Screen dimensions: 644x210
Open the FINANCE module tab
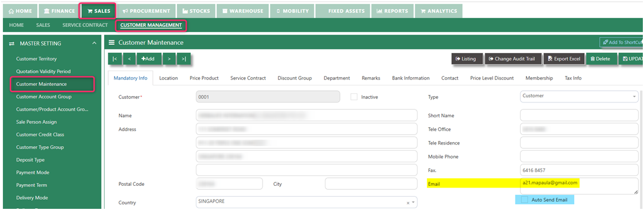(59, 11)
